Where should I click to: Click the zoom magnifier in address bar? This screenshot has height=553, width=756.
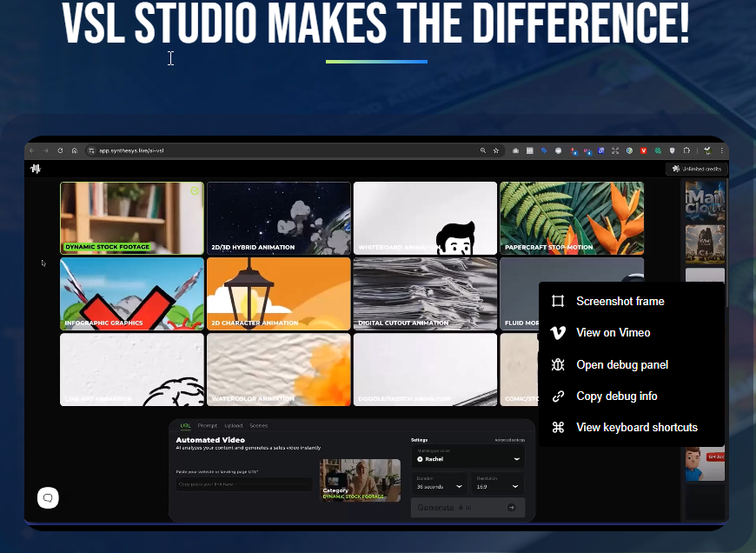tap(482, 150)
